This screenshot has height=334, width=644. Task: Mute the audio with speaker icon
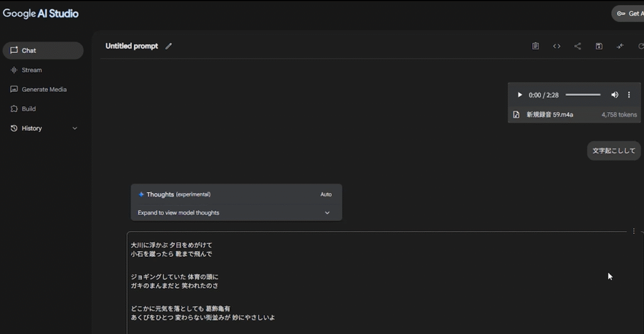(x=614, y=95)
